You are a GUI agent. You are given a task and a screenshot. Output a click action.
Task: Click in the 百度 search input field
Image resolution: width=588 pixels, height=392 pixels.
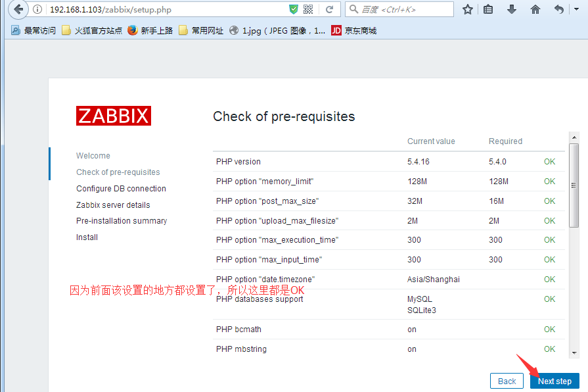click(404, 10)
